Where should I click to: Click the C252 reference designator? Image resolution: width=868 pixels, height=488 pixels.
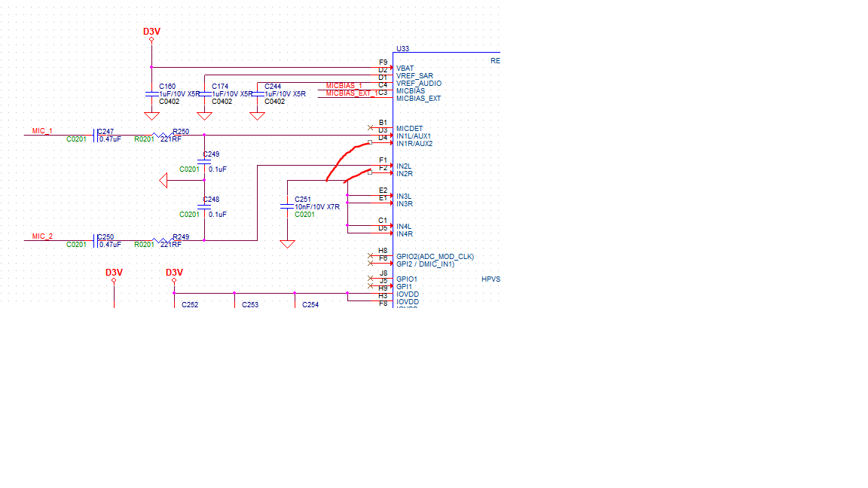pos(190,304)
